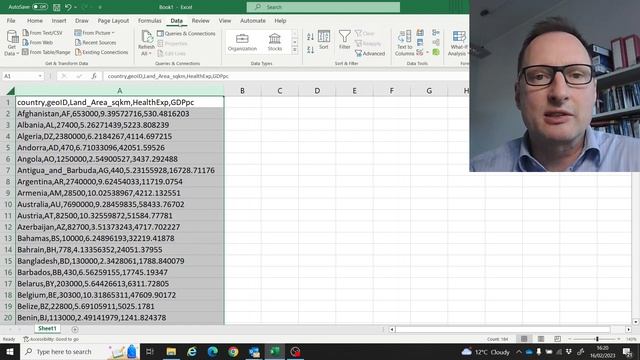Click the Refresh All icon

click(147, 37)
